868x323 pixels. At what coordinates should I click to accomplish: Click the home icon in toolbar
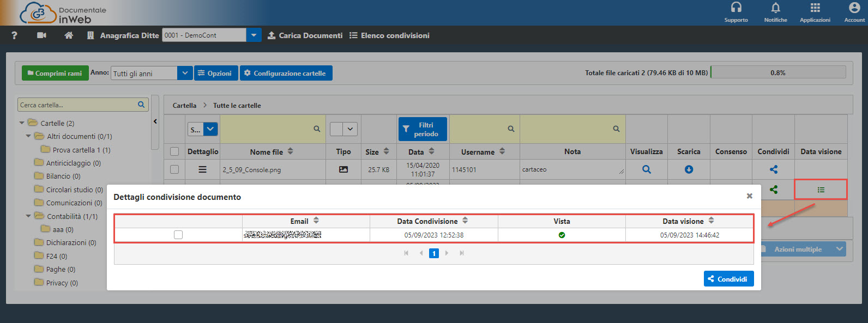(69, 35)
